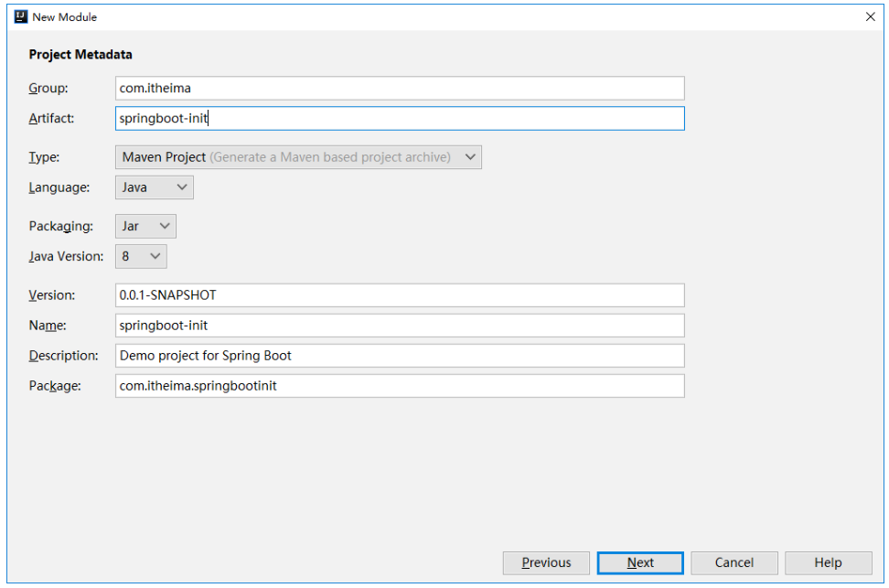Click the Description text field
This screenshot has width=889, height=588.
coord(400,356)
